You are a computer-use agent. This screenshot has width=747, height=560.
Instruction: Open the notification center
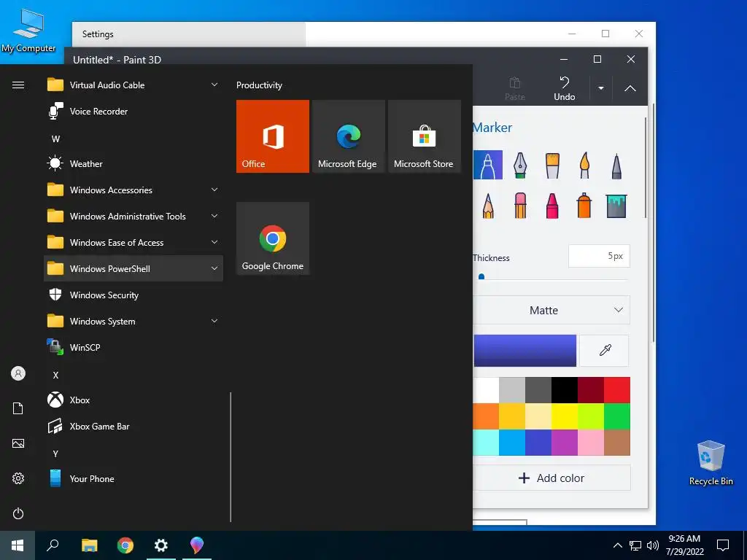(x=723, y=545)
